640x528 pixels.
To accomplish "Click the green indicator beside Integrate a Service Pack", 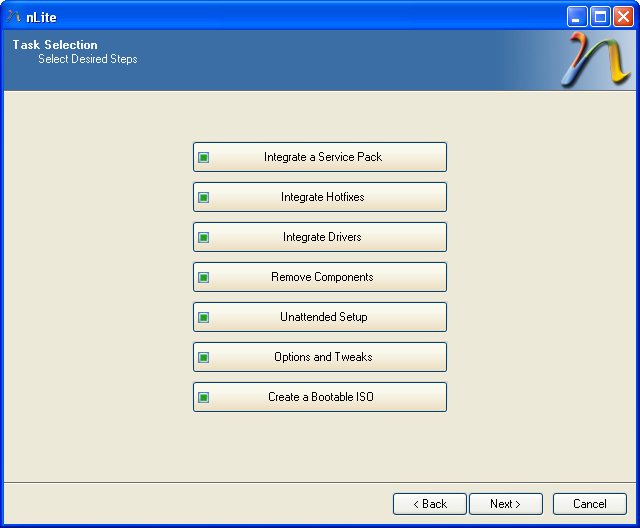I will tap(204, 157).
